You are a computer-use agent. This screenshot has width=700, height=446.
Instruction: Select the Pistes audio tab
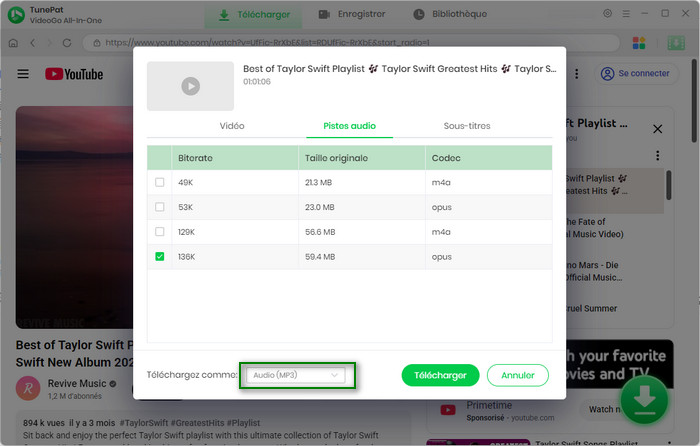(x=350, y=126)
